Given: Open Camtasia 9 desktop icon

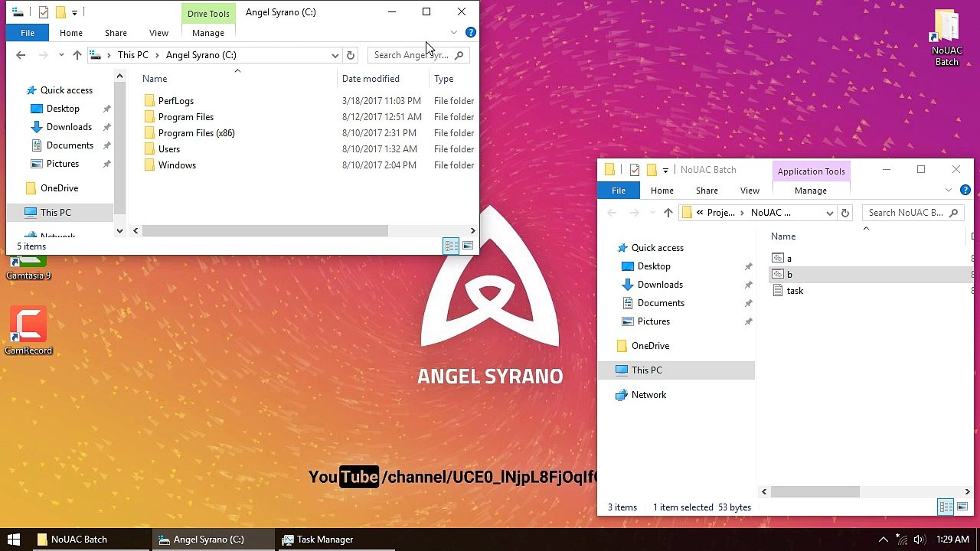Looking at the screenshot, I should (28, 268).
